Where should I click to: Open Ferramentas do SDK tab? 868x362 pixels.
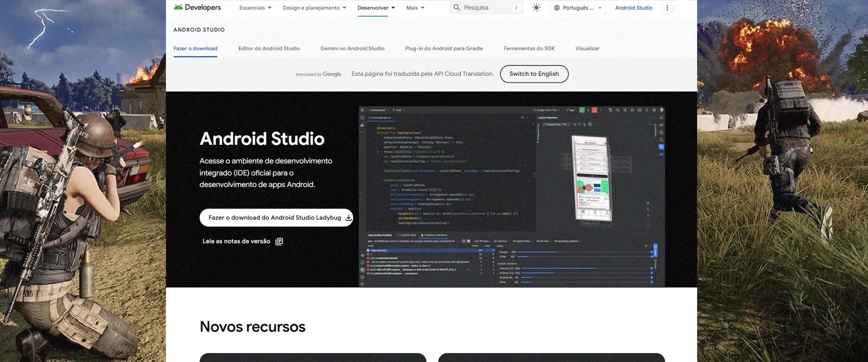pyautogui.click(x=529, y=48)
